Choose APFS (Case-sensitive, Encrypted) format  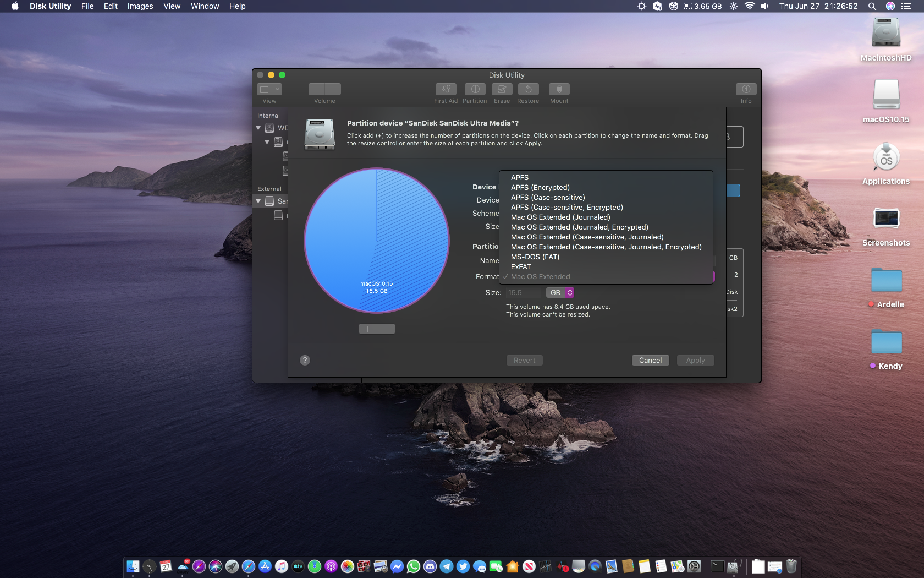coord(606,207)
